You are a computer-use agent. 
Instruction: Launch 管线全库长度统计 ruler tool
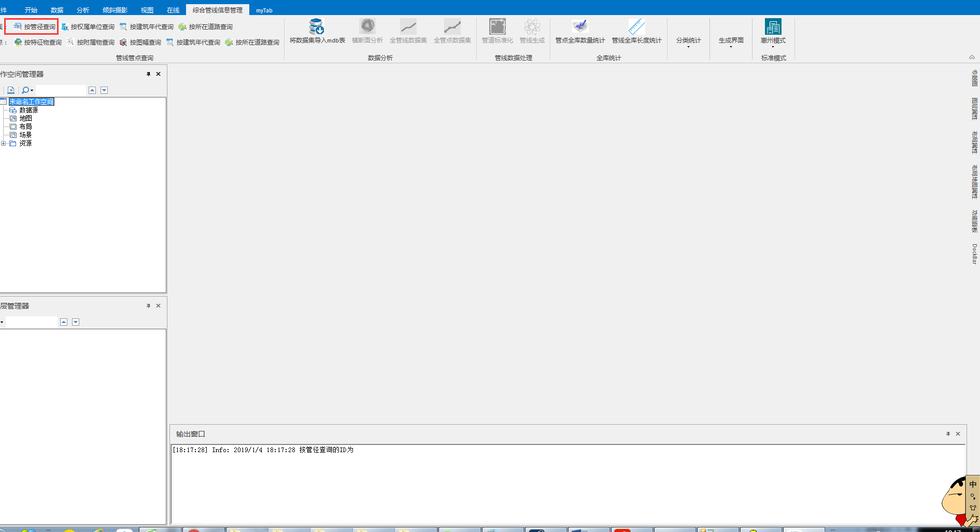click(636, 31)
